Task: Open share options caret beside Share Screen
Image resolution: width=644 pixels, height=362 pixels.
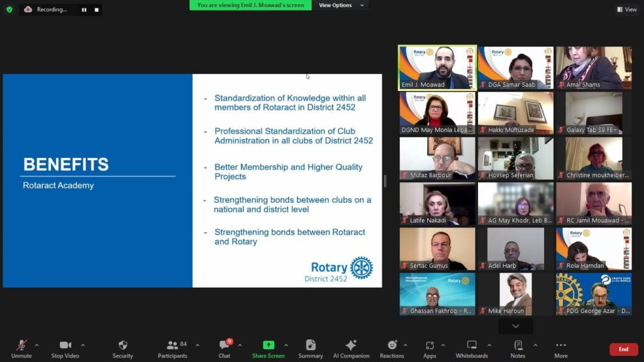Action: tap(286, 345)
